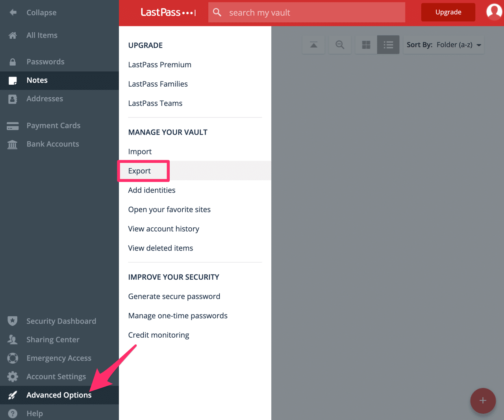
Task: Select Manage one-time passwords
Action: tap(178, 316)
